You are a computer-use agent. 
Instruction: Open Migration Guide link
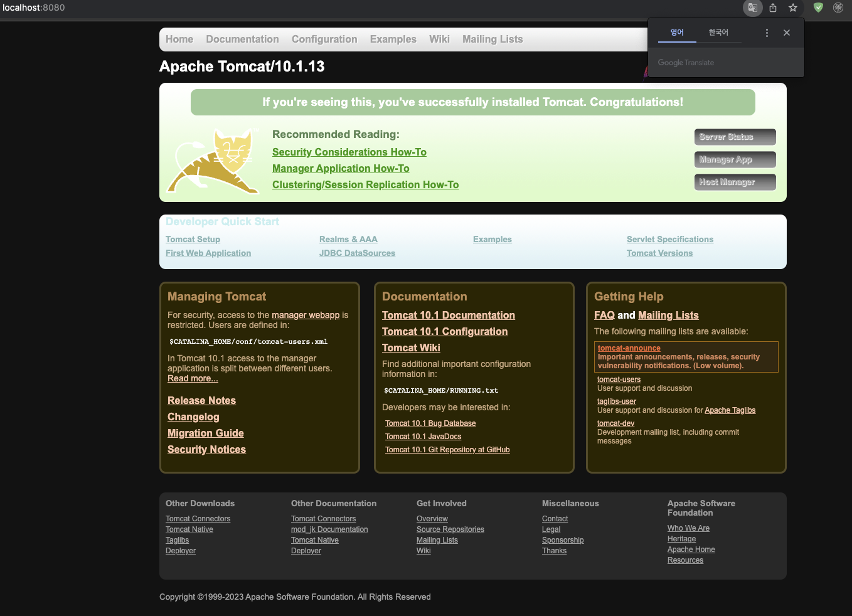click(x=206, y=433)
